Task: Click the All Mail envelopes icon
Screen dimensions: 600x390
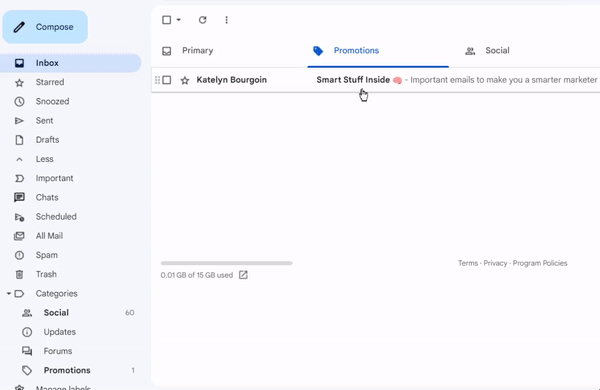Action: 19,236
